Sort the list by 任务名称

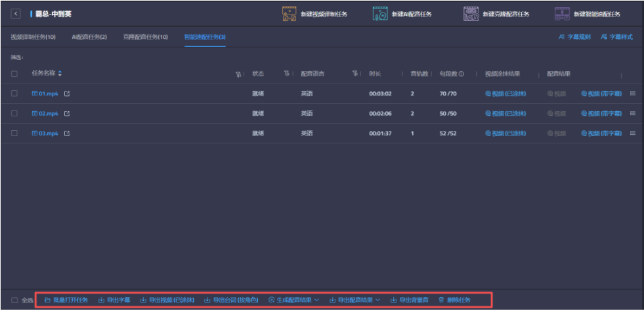60,74
